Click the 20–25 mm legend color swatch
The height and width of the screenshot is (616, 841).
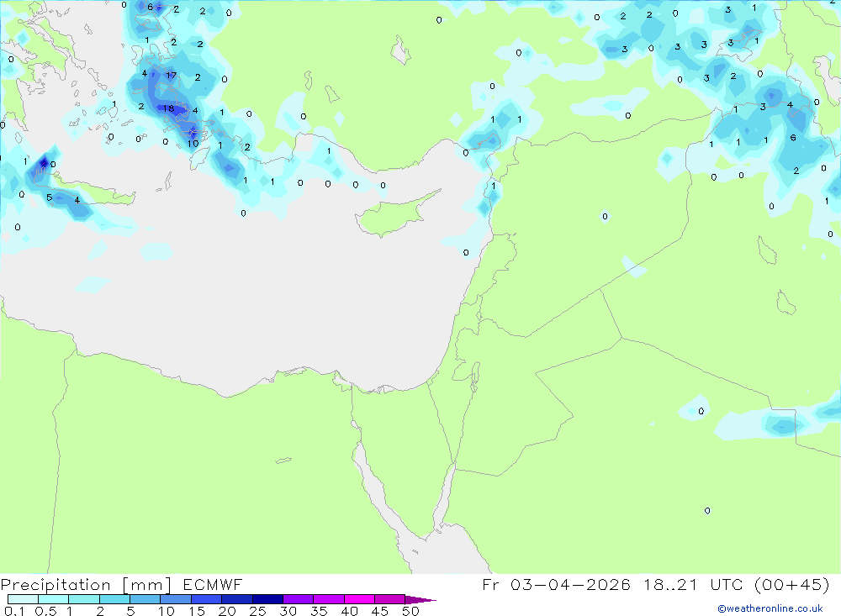point(236,599)
